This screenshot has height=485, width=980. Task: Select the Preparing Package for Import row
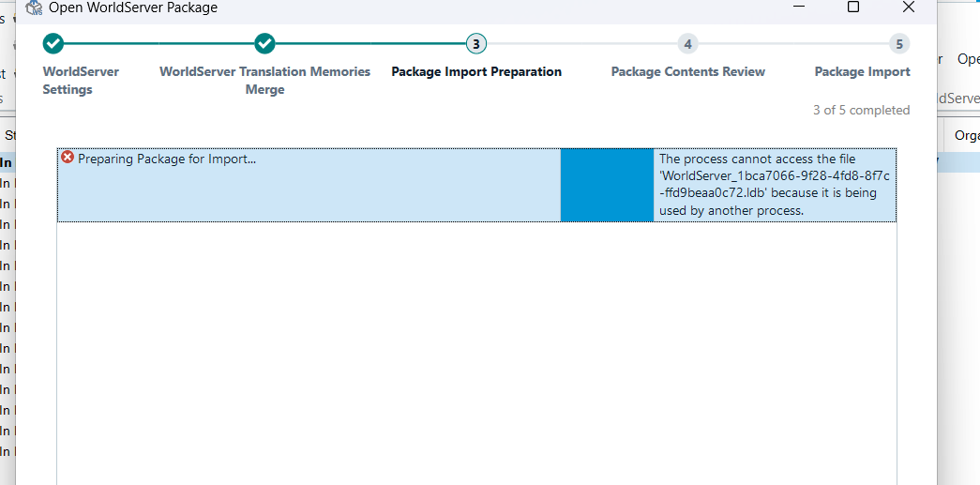click(x=477, y=185)
